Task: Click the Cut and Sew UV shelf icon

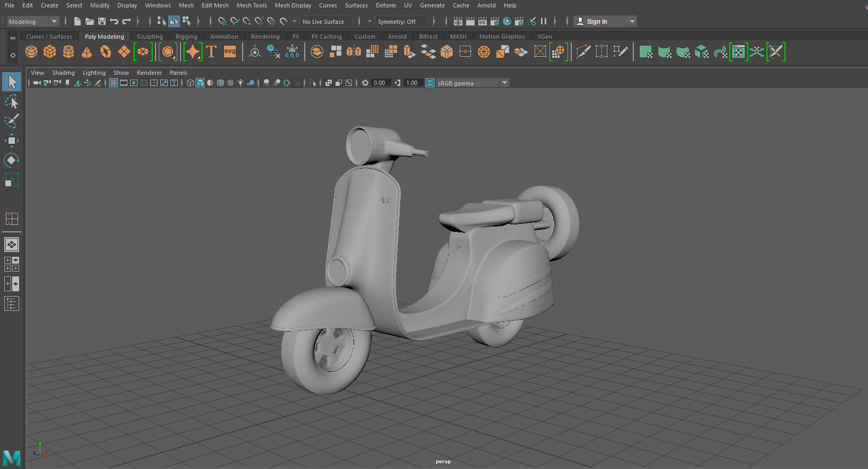Action: (776, 51)
